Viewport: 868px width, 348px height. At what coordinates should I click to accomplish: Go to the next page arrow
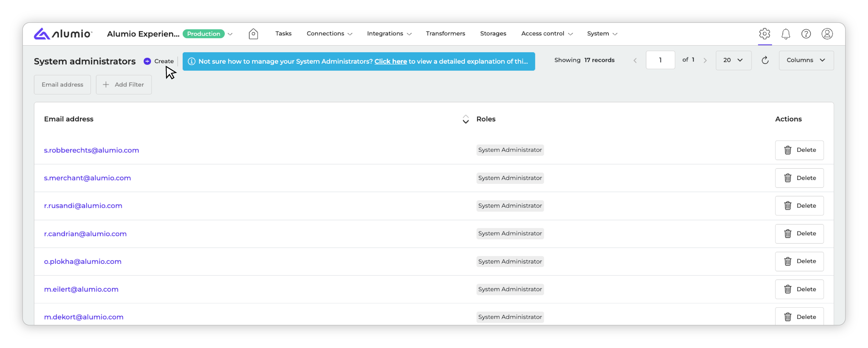click(x=705, y=60)
